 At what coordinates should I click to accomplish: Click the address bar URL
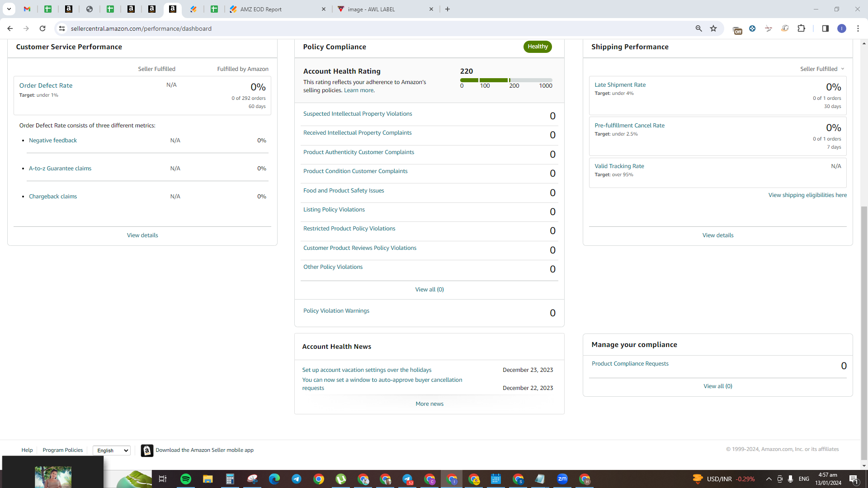click(x=141, y=28)
